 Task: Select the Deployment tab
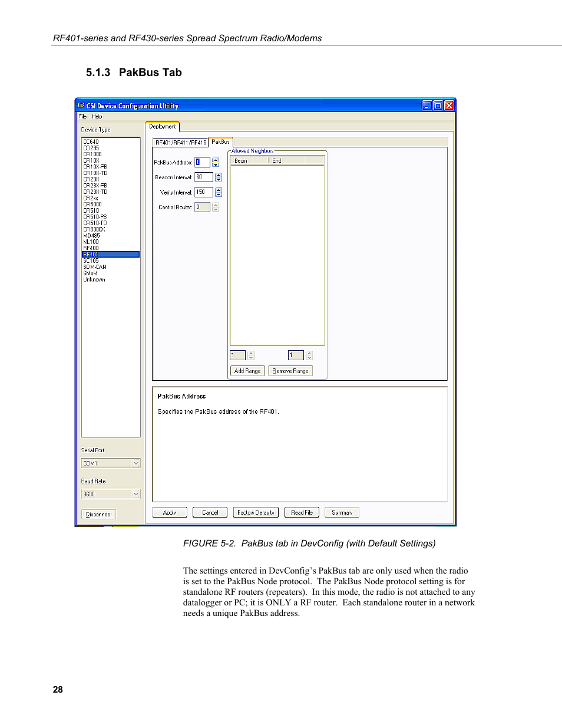(162, 127)
